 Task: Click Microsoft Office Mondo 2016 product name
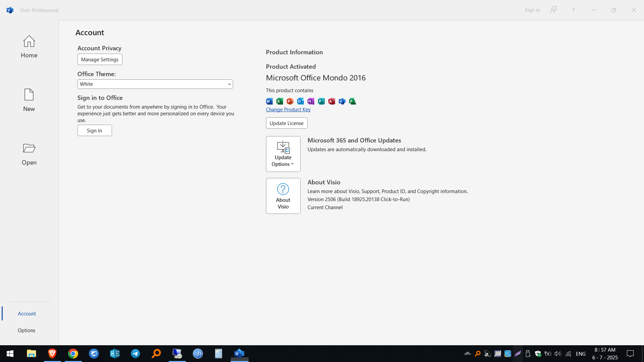[316, 78]
